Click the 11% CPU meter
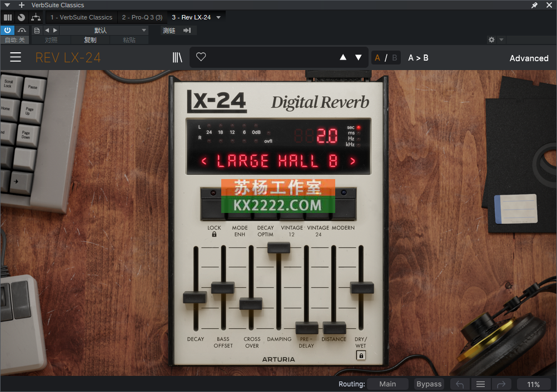 coord(533,385)
